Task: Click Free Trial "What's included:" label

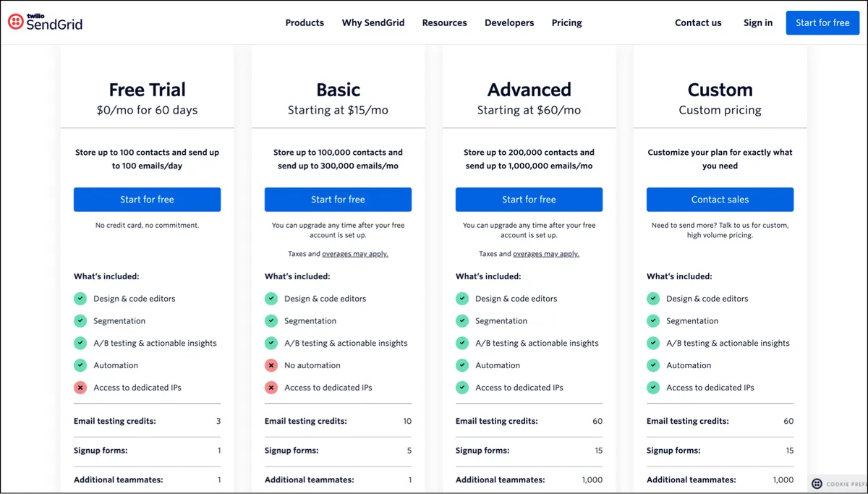Action: coord(106,276)
